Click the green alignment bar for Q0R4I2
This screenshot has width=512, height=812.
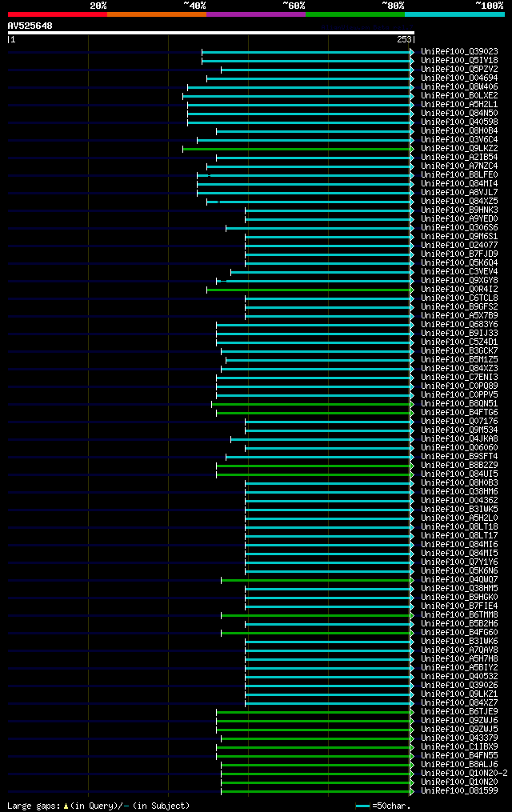pyautogui.click(x=310, y=290)
